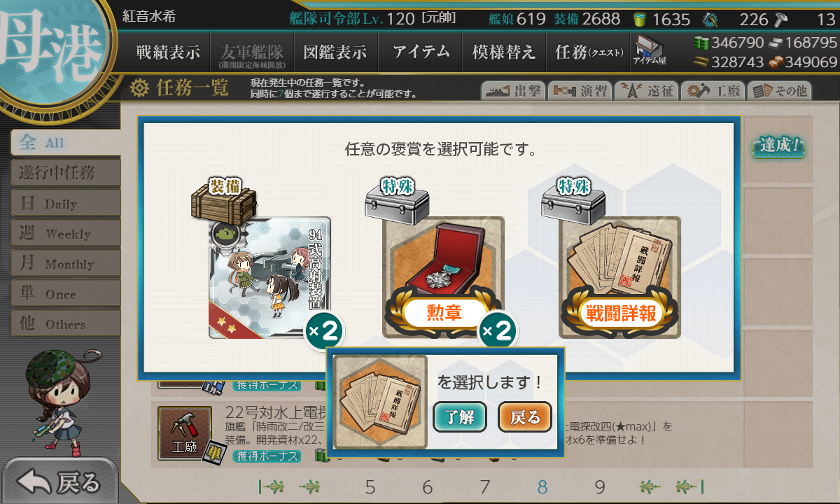Jump to last page arrow icon
Screen dimensions: 840x504
pos(689,486)
